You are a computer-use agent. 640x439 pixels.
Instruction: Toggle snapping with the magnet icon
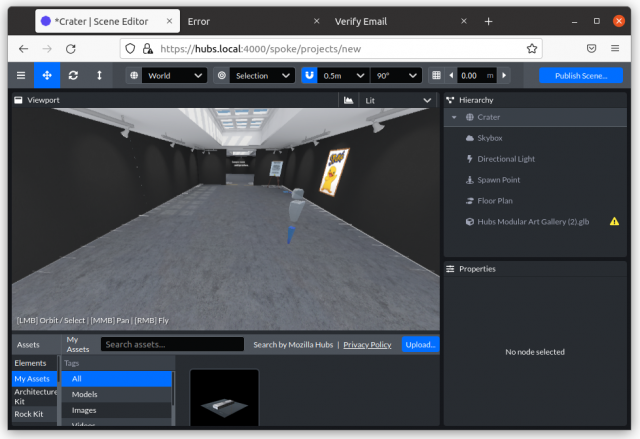[309, 75]
